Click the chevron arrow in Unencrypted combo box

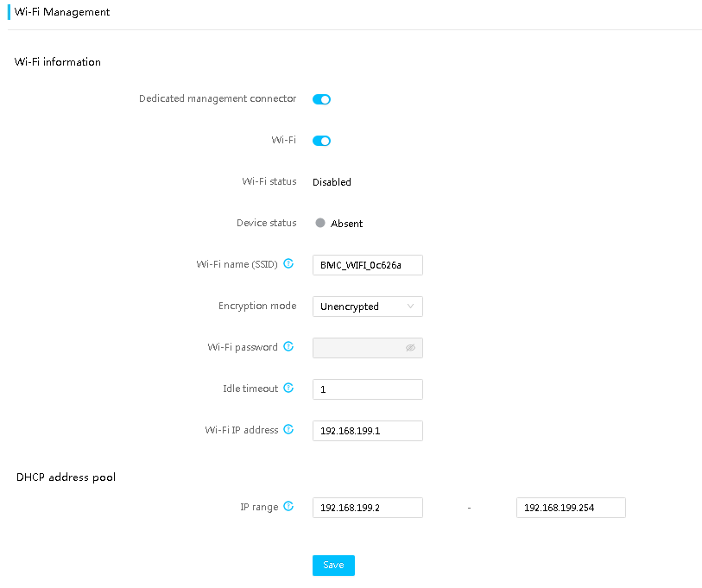(x=410, y=307)
